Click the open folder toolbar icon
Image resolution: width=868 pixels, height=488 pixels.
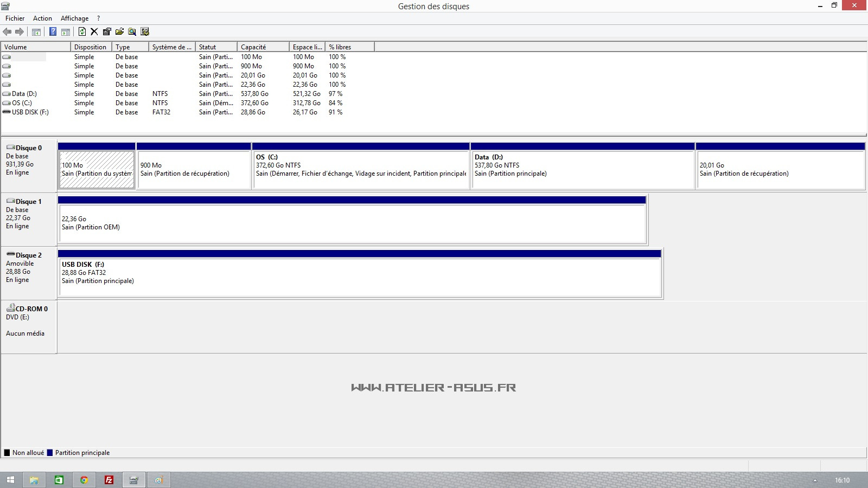tap(119, 31)
